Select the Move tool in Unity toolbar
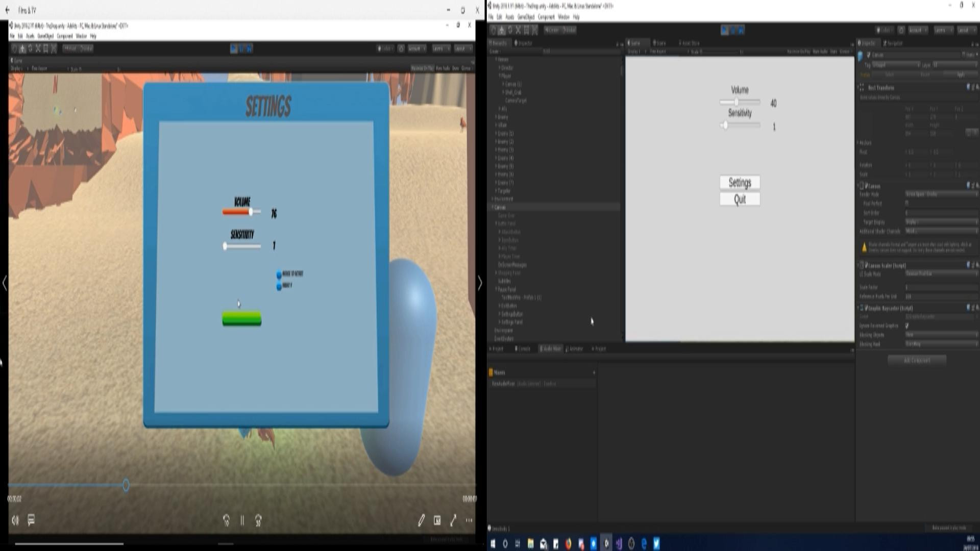Viewport: 980px width, 551px height. pos(502,30)
